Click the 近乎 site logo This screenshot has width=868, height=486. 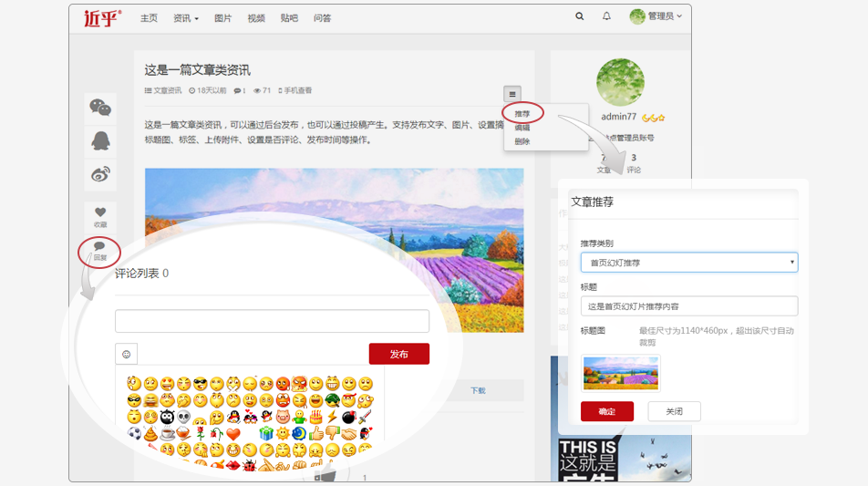click(x=102, y=17)
